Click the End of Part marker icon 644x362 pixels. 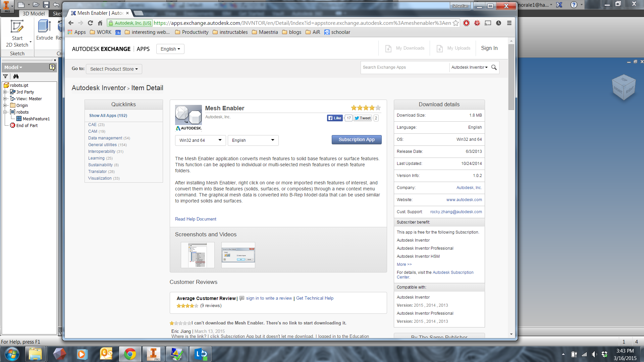[x=13, y=125]
